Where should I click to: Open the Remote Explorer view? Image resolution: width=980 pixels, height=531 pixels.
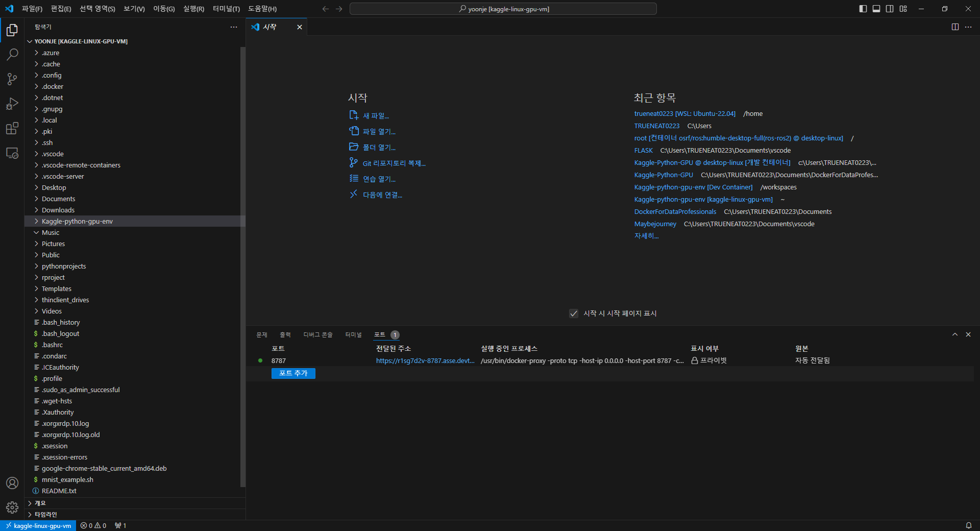pyautogui.click(x=12, y=153)
